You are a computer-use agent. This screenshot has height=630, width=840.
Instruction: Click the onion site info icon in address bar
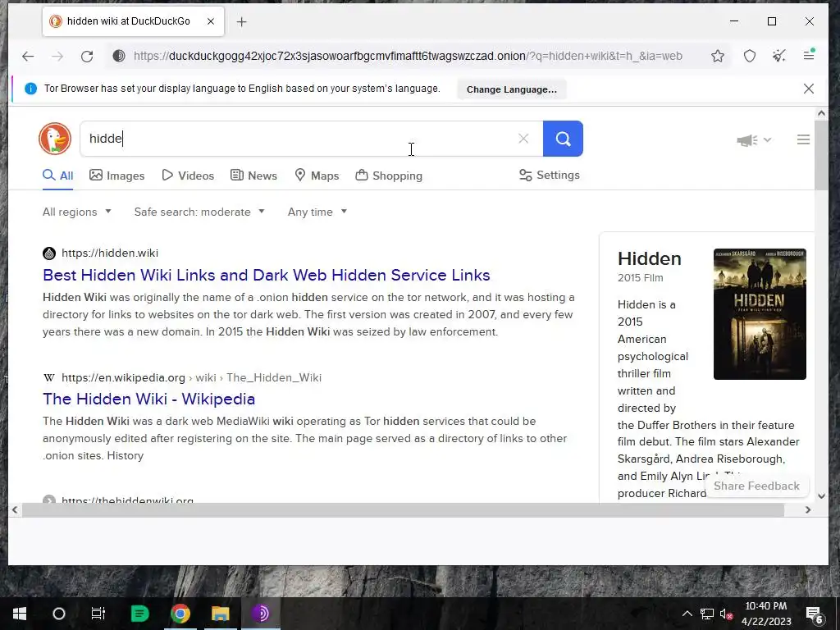point(119,56)
